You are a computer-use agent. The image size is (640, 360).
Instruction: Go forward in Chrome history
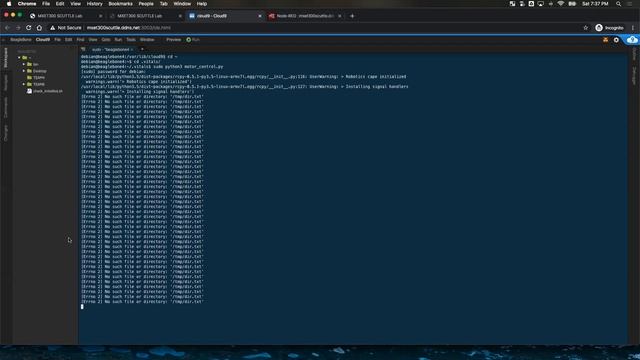[18, 28]
